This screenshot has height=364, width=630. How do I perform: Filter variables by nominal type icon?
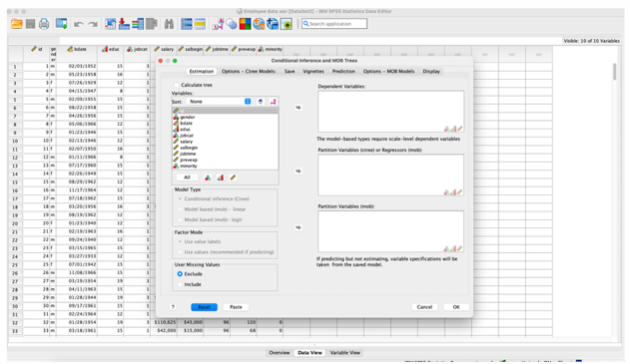[x=208, y=178]
